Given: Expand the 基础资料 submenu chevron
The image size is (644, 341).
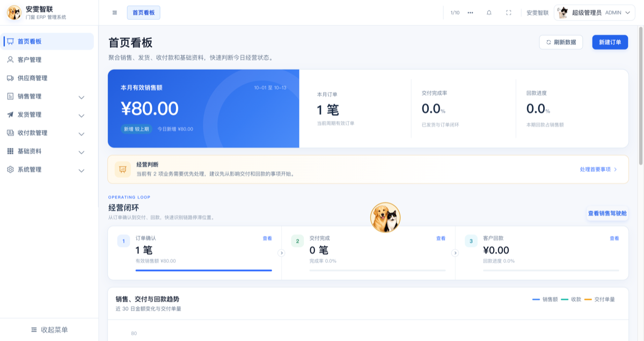Looking at the screenshot, I should click(x=82, y=152).
